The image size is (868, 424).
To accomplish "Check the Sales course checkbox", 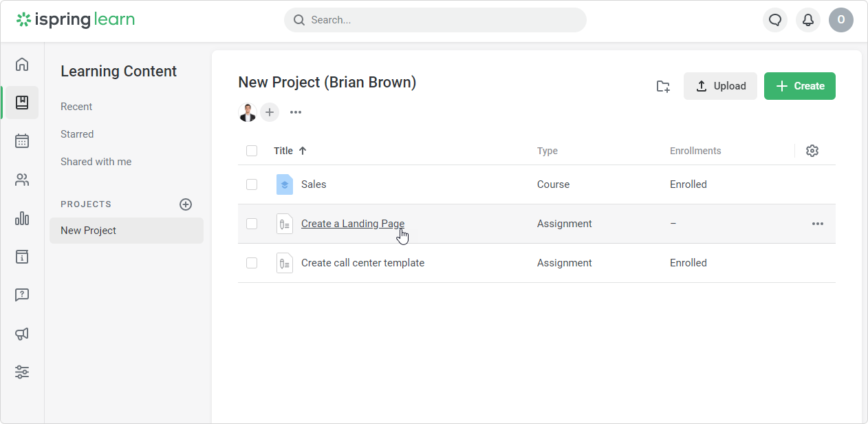I will [252, 184].
